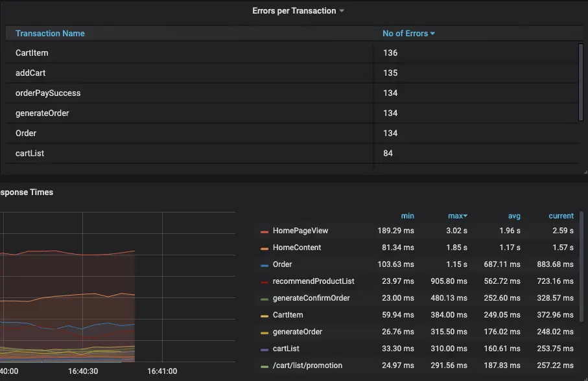The width and height of the screenshot is (588, 381).
Task: Click the cartList series color swatch in legend
Action: click(265, 350)
